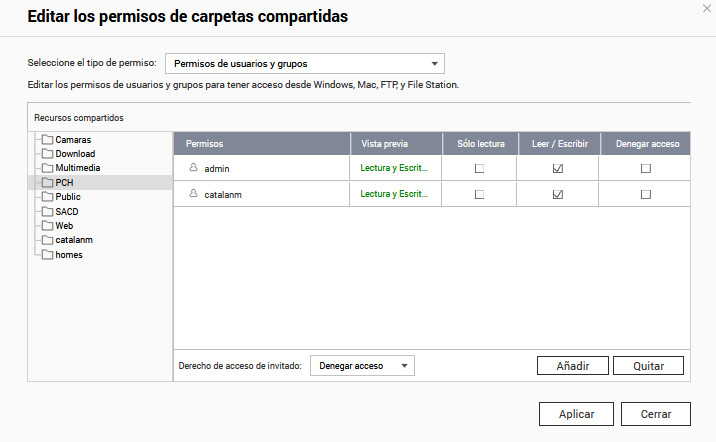Click the user icon beside catalanm
Image resolution: width=716 pixels, height=442 pixels.
(x=193, y=194)
